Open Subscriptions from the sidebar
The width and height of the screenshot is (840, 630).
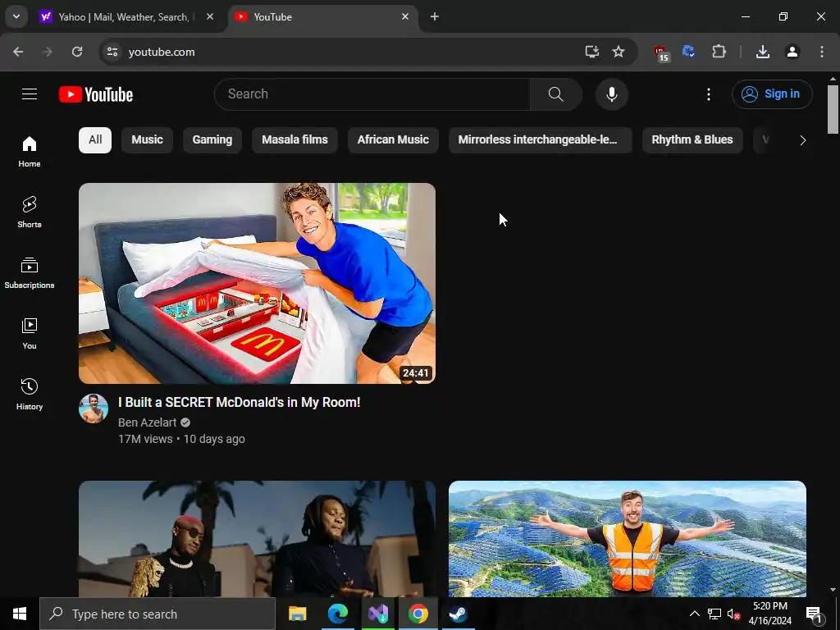point(30,272)
